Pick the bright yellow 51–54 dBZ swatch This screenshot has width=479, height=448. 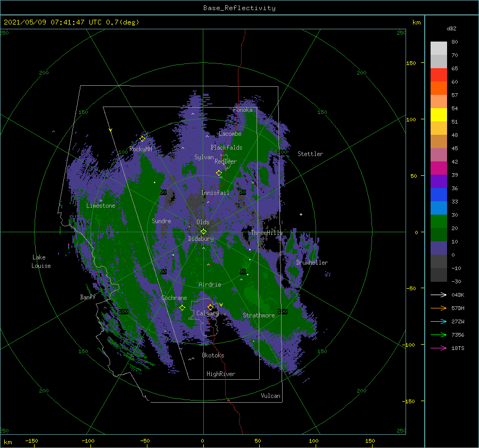[439, 115]
